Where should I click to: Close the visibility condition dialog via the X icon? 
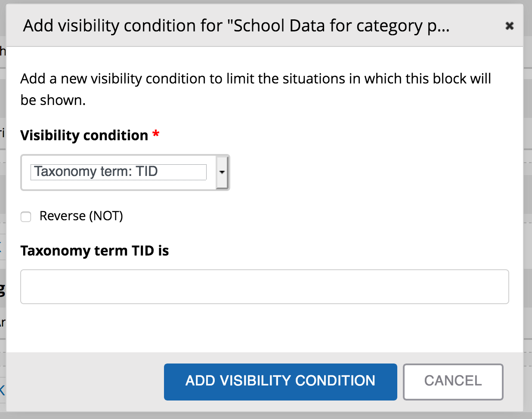tap(509, 26)
